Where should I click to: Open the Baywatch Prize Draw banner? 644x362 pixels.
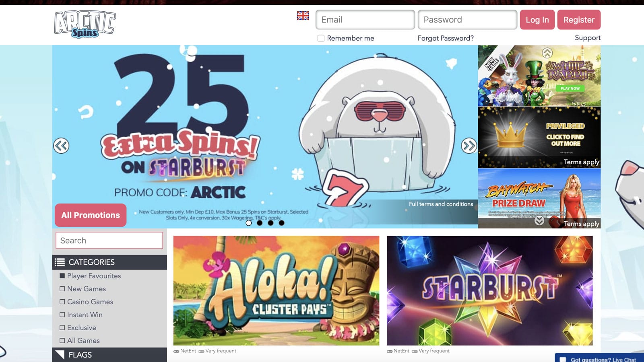point(539,198)
